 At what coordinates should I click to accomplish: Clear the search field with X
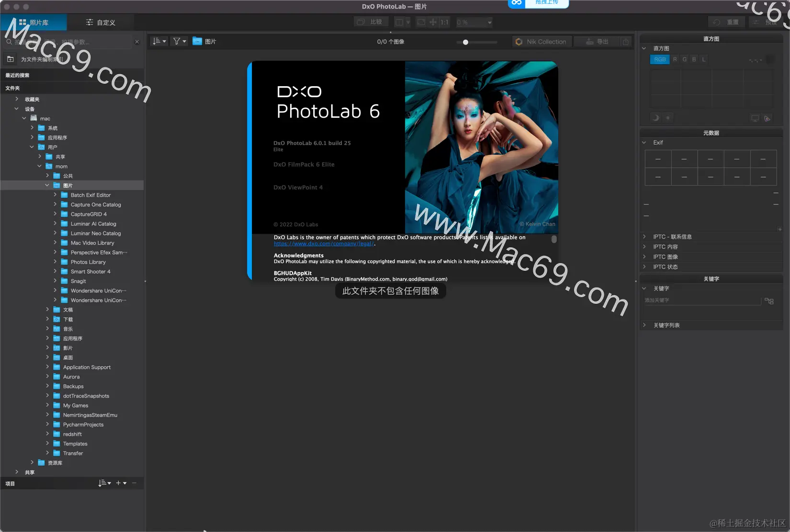[x=137, y=42]
